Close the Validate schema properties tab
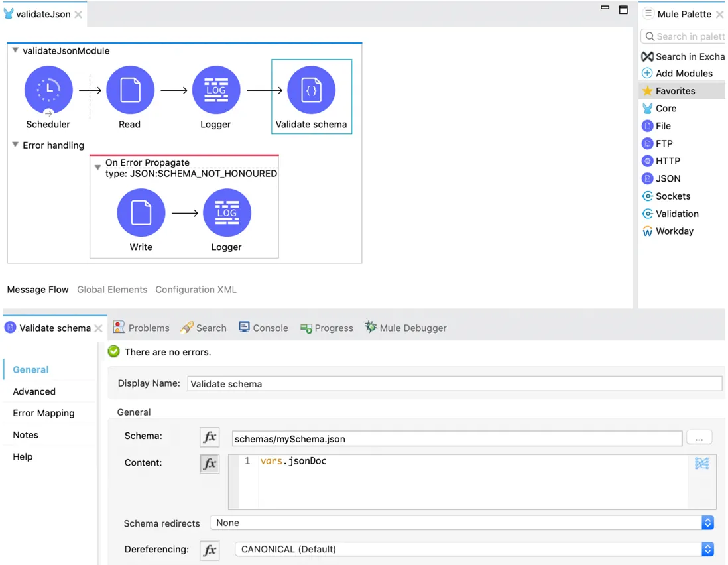 pyautogui.click(x=98, y=328)
